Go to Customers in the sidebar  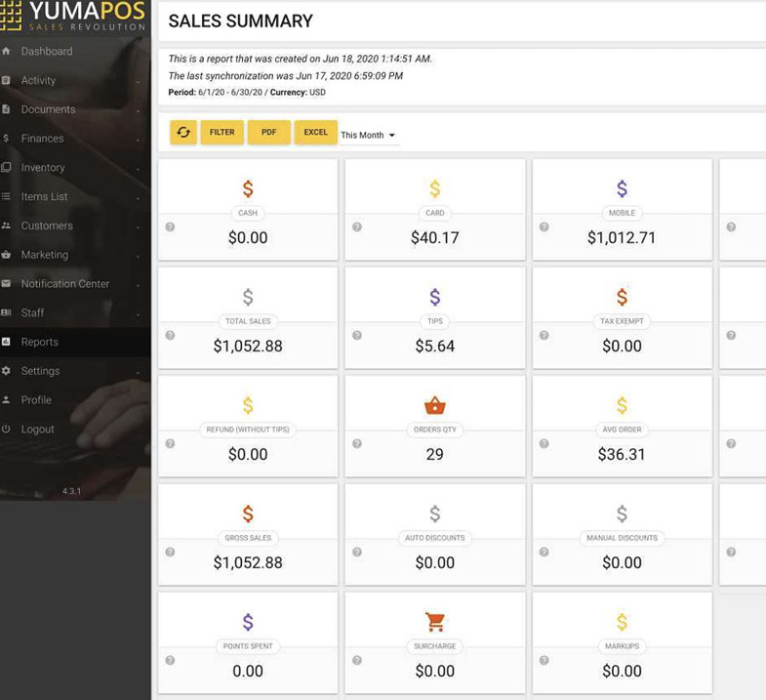point(47,226)
